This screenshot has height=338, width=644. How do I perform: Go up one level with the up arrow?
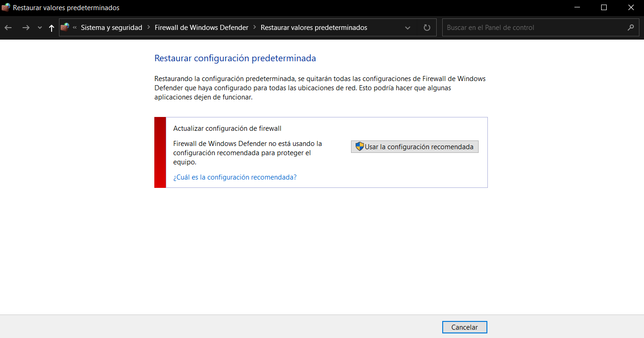[x=52, y=28]
